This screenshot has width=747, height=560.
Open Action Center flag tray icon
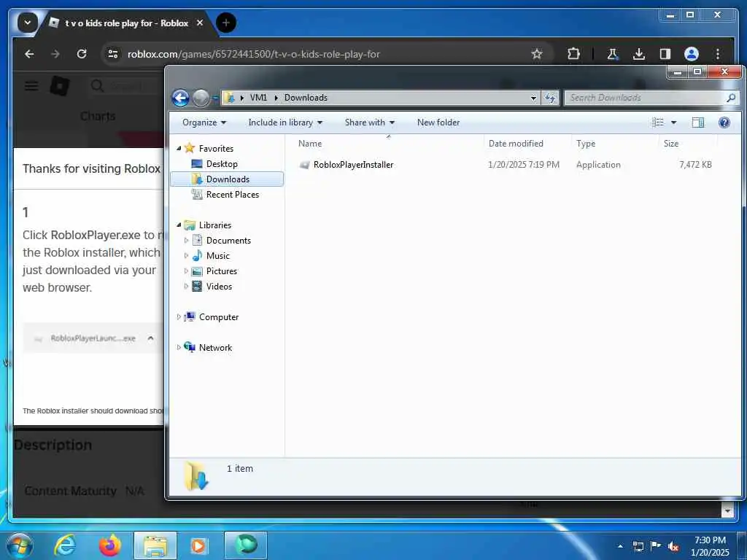tap(656, 546)
